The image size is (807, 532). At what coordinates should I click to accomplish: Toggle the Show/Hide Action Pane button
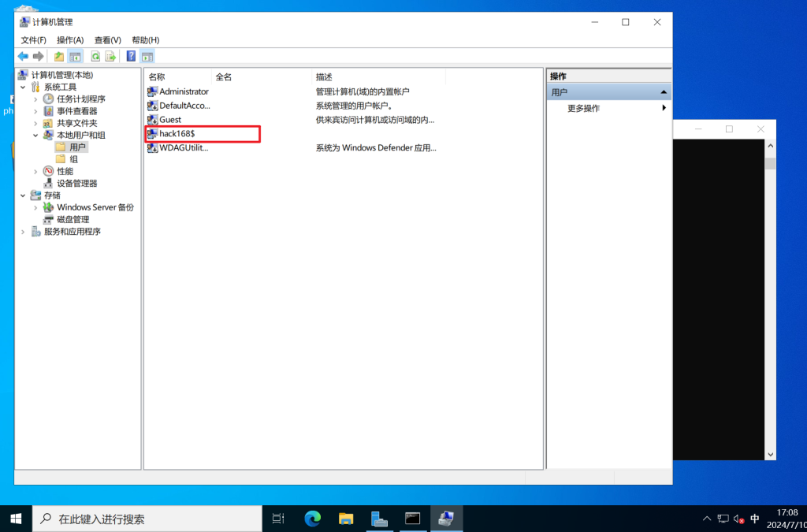tap(147, 56)
